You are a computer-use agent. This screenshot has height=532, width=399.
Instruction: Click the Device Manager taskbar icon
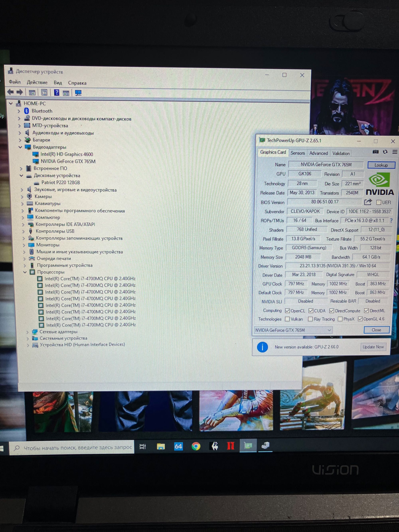[x=266, y=446]
